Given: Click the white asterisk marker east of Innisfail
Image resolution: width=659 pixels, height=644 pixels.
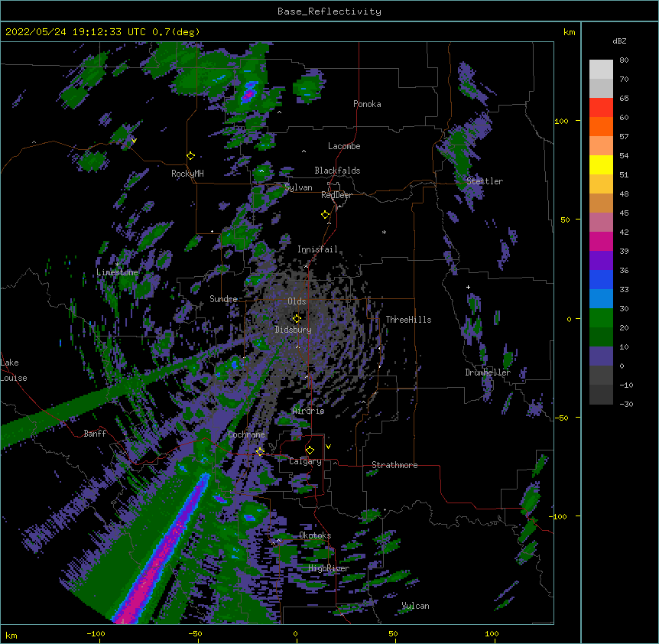Looking at the screenshot, I should coord(384,232).
